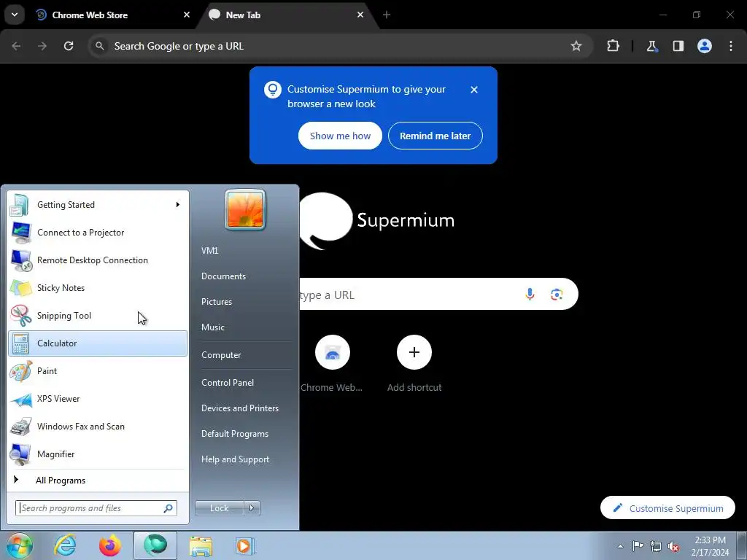Click the Windows Start orb

coord(20,545)
